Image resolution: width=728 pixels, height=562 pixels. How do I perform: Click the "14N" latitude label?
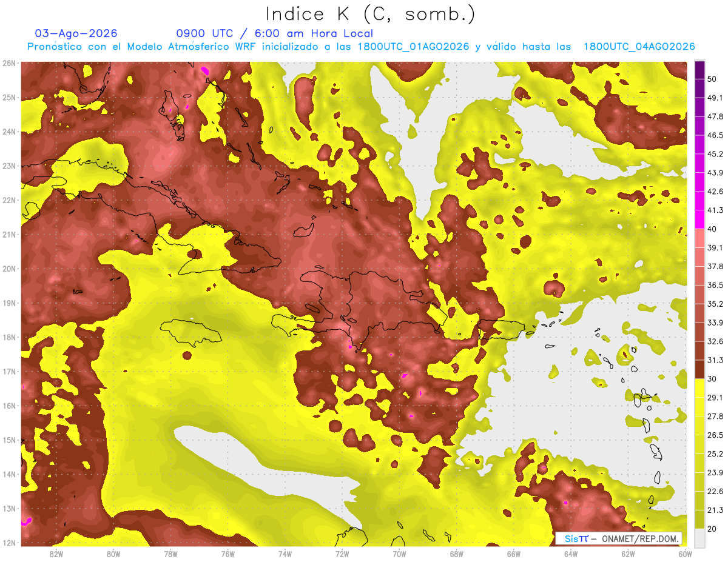tap(9, 474)
